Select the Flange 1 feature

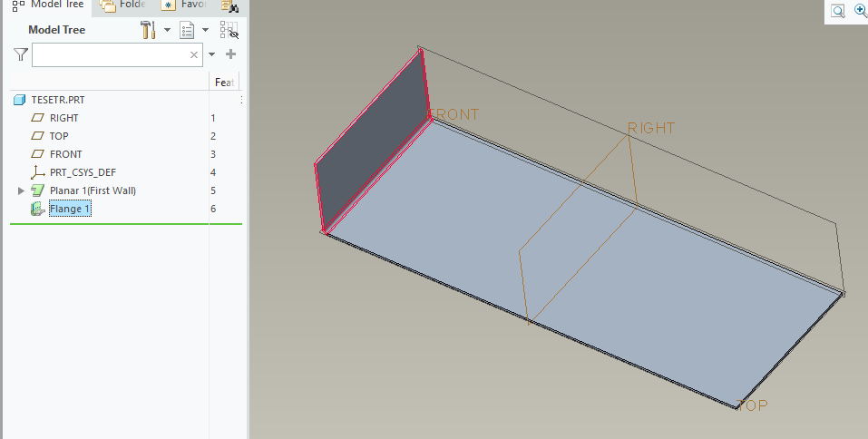70,209
